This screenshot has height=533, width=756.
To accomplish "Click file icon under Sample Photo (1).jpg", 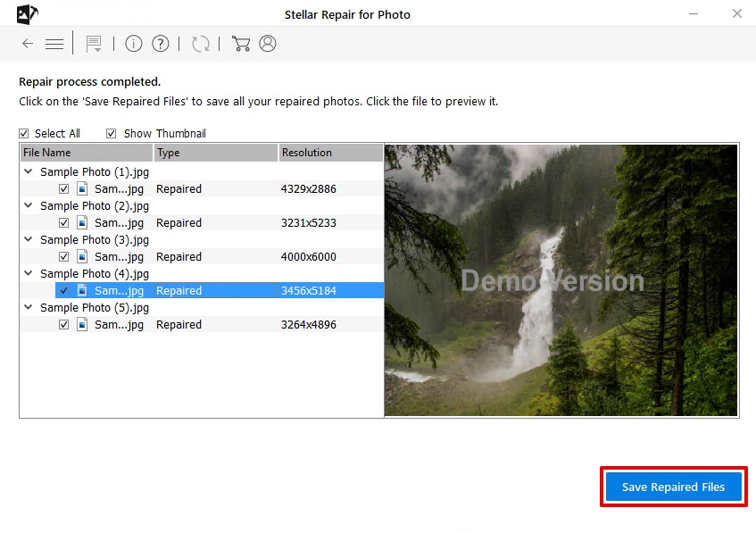I will (82, 188).
